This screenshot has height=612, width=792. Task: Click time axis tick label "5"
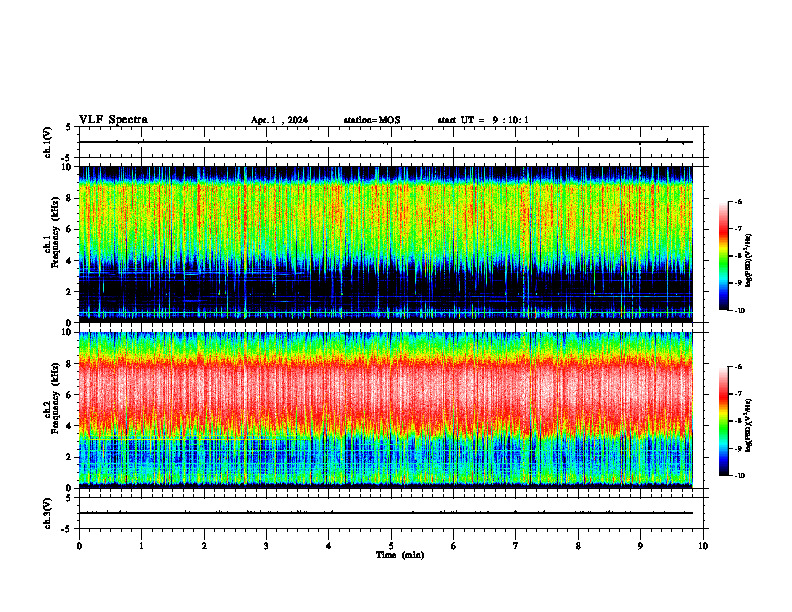coord(391,546)
